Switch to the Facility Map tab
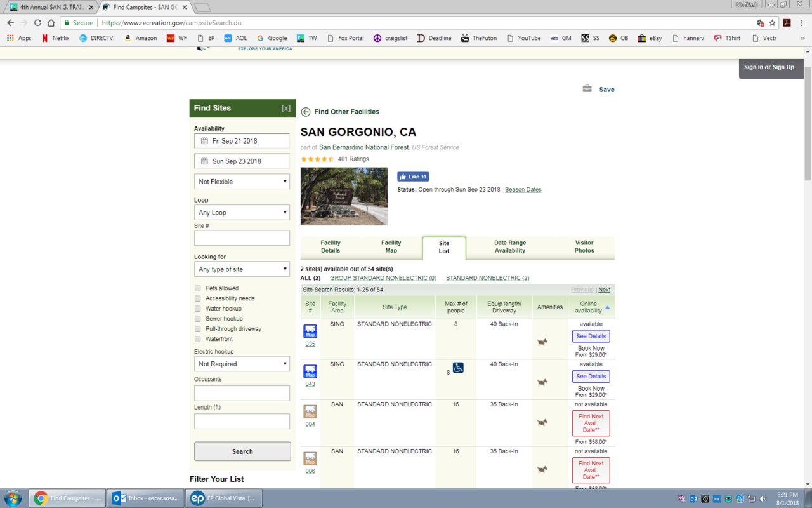The height and width of the screenshot is (508, 812). click(391, 246)
